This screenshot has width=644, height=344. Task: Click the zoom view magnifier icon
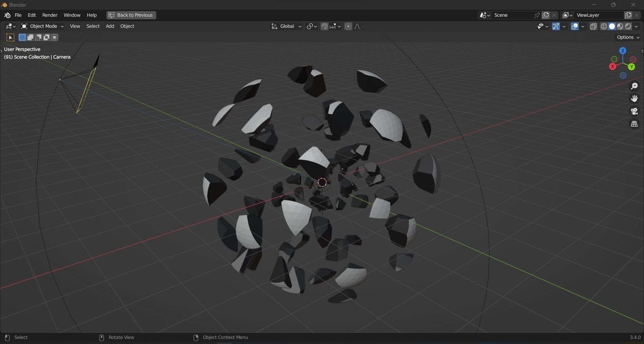pos(634,86)
